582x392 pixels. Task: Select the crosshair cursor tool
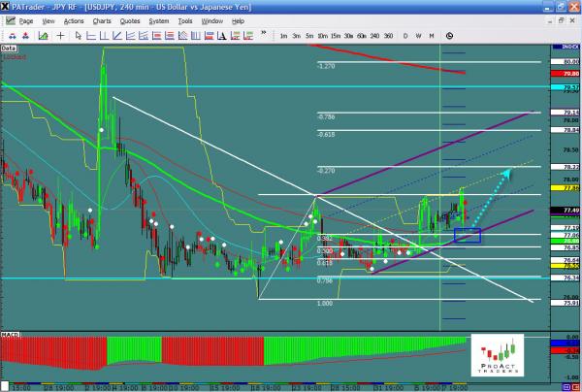point(62,35)
